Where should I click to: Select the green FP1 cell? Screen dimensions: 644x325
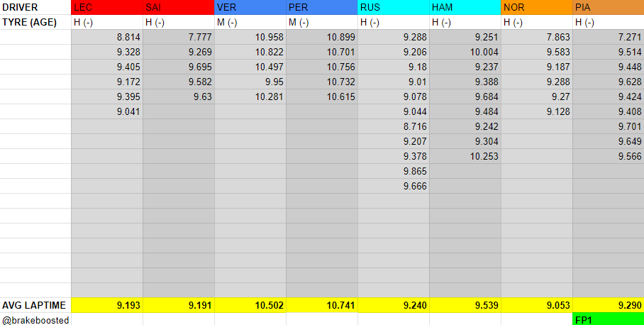tap(608, 319)
